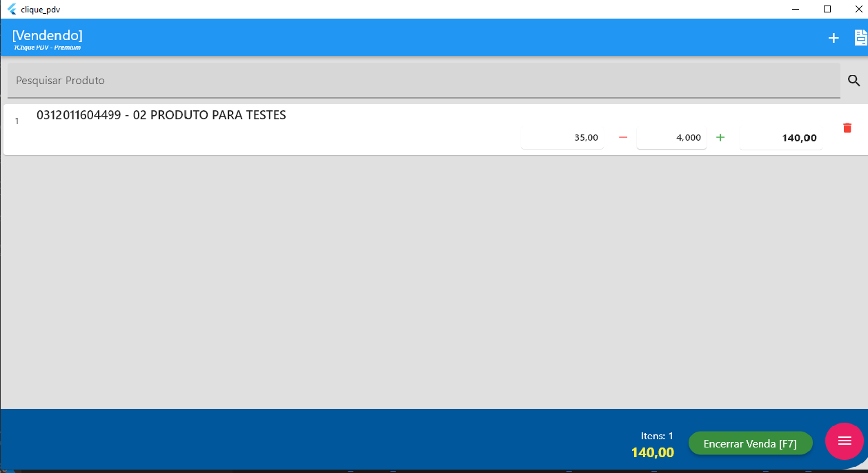Image resolution: width=868 pixels, height=473 pixels.
Task: Click the [Vendendo] header title
Action: point(47,35)
